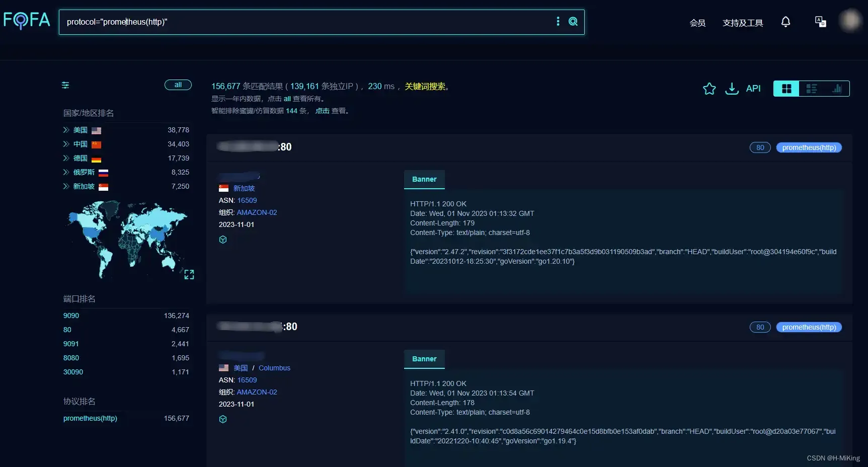Open the 关键词搜索 link

(x=425, y=86)
